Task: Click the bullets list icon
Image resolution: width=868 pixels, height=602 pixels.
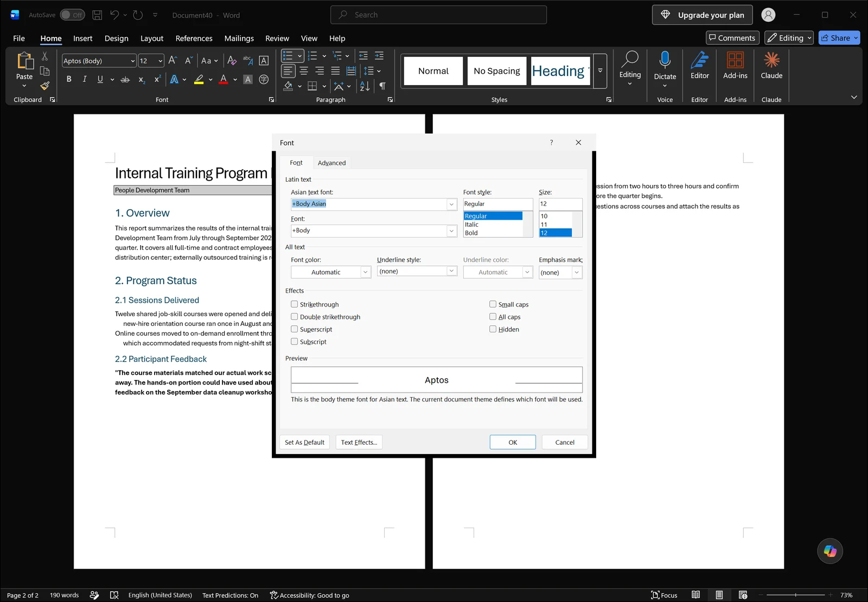Action: 288,56
